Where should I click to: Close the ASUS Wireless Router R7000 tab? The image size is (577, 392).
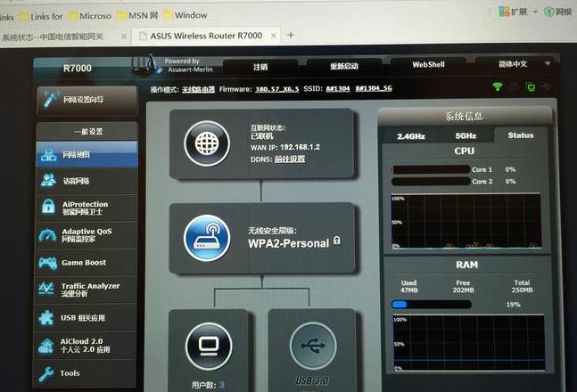274,36
